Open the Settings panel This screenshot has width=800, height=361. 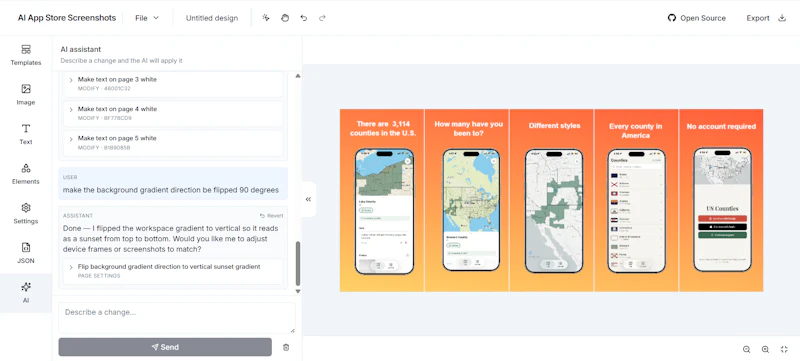[26, 214]
